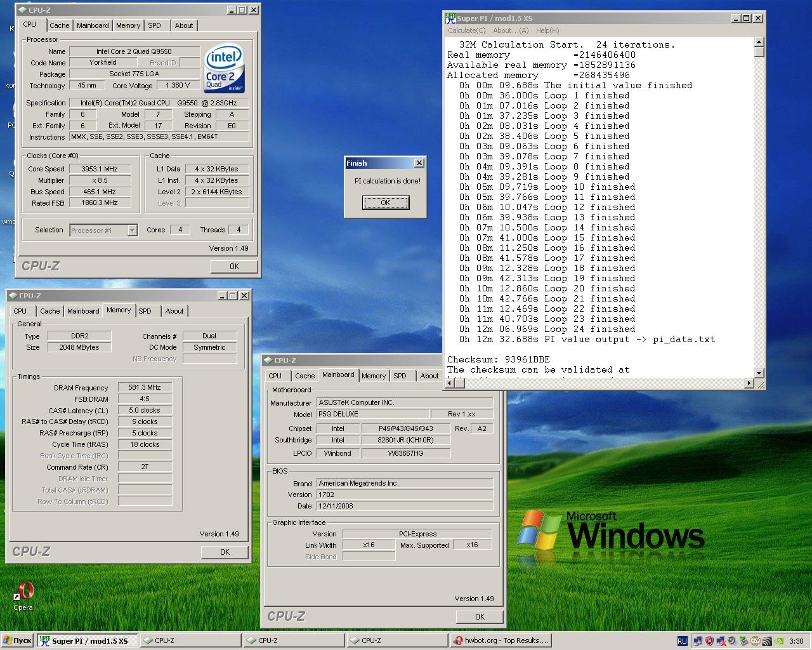This screenshot has height=650, width=812.
Task: Click the BIOS Date field 12/11/2008
Action: pos(404,506)
